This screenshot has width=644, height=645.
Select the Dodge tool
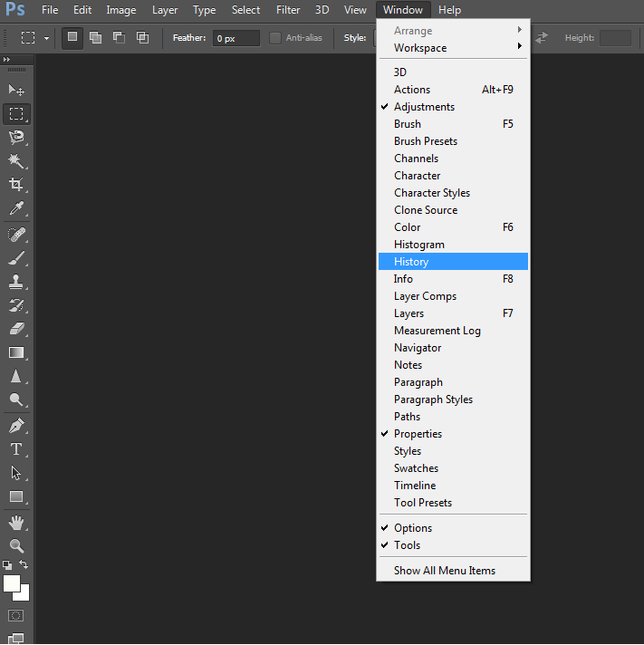tap(16, 400)
